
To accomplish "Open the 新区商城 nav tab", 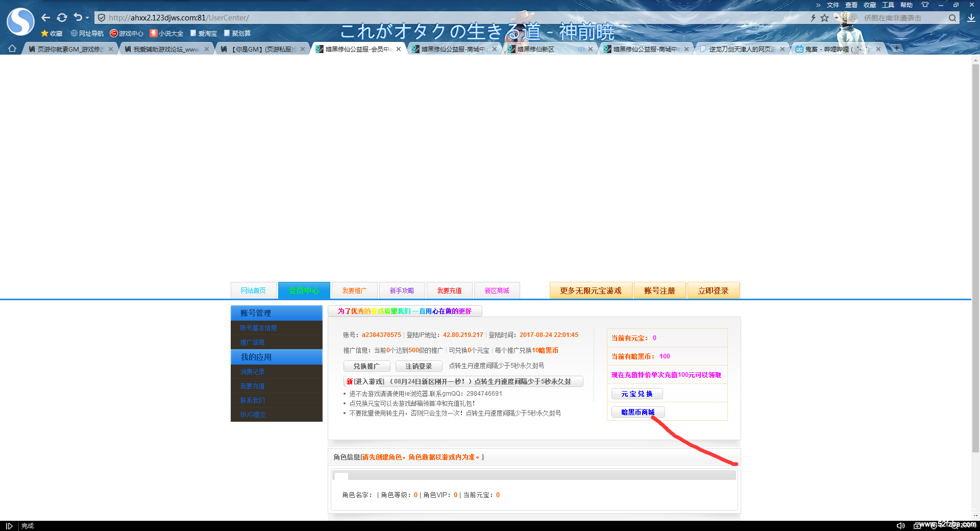I will (497, 291).
